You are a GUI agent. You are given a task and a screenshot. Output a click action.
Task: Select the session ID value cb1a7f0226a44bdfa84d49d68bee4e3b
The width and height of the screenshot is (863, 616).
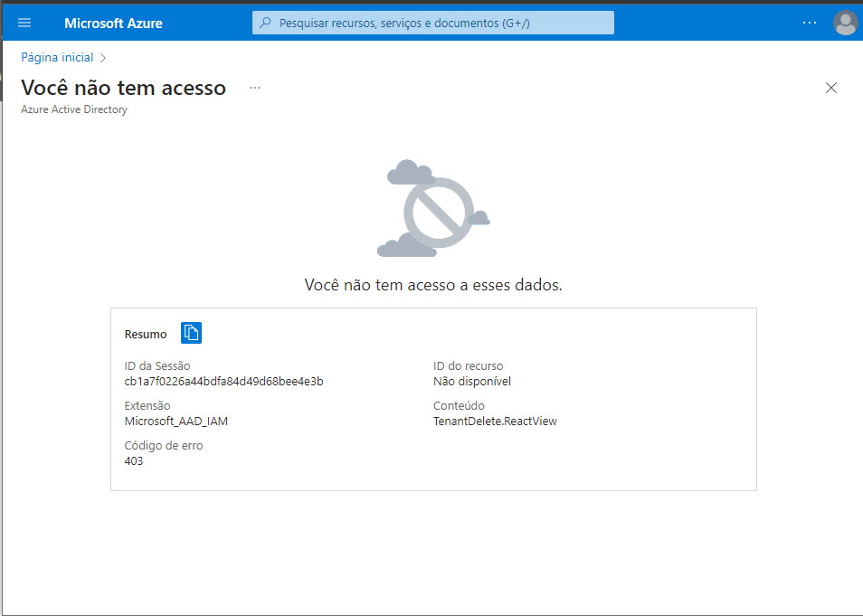tap(224, 382)
